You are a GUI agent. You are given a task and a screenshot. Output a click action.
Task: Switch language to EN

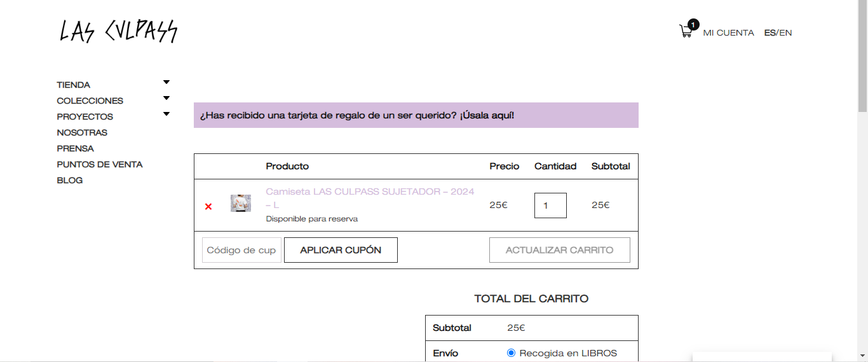(786, 32)
